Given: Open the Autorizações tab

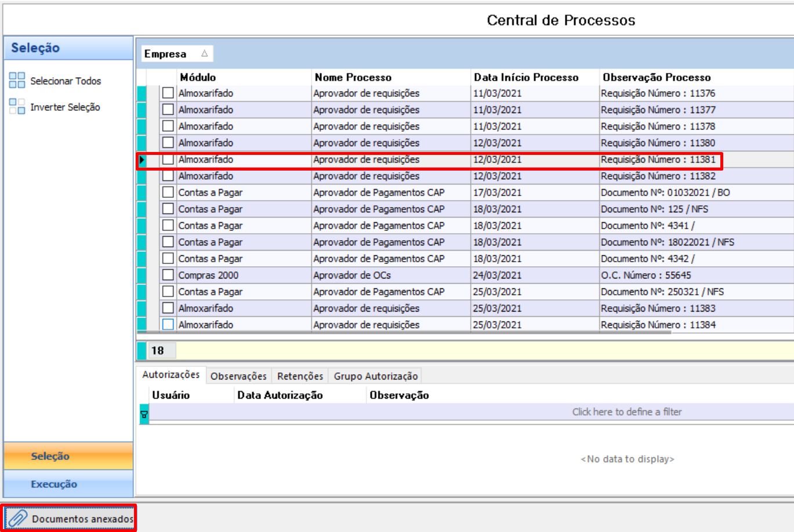Looking at the screenshot, I should click(171, 375).
